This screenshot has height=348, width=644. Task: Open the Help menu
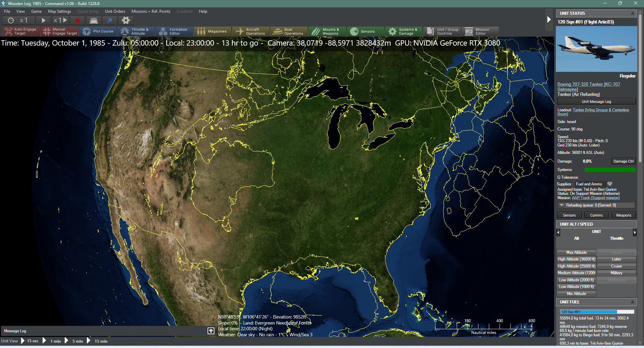[x=203, y=11]
